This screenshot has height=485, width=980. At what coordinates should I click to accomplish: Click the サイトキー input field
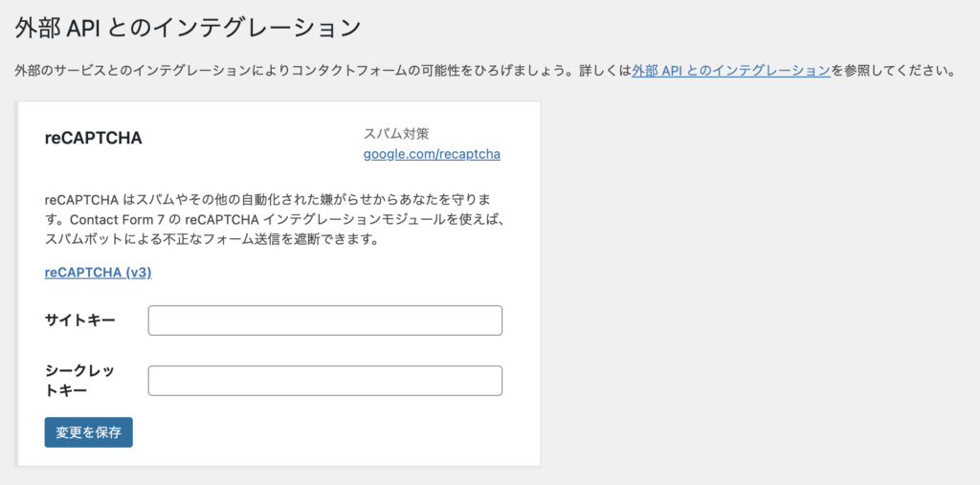tap(325, 320)
